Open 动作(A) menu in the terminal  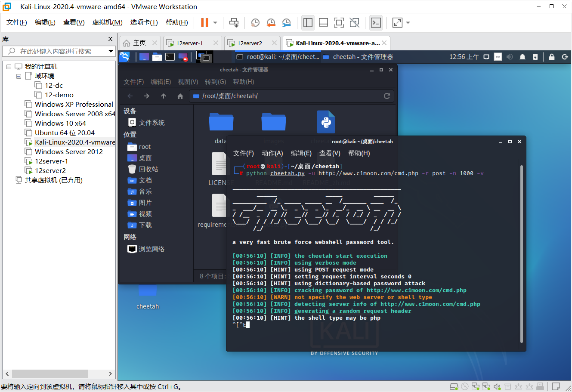(x=272, y=153)
